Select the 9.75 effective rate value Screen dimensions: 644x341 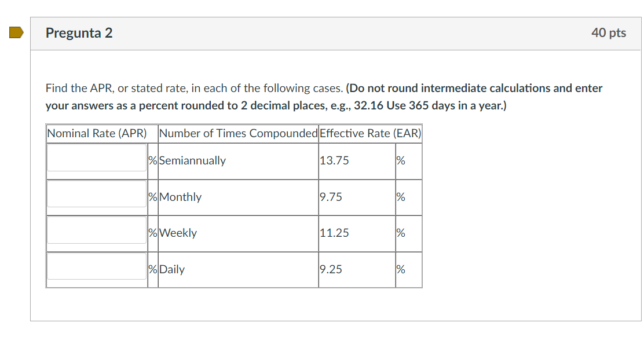tap(330, 197)
